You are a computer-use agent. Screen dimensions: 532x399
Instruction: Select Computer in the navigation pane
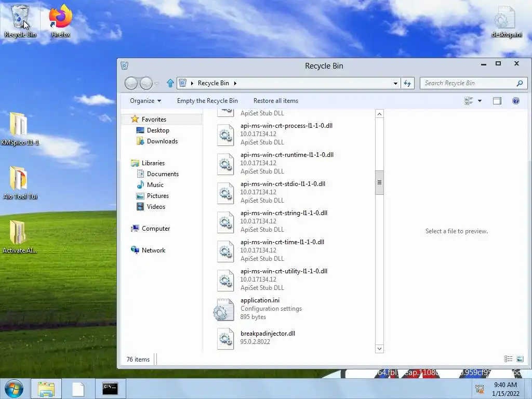coord(156,229)
